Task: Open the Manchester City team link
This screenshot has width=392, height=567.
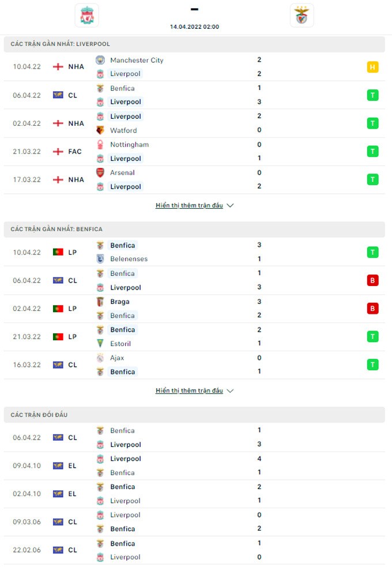Action: tap(137, 60)
